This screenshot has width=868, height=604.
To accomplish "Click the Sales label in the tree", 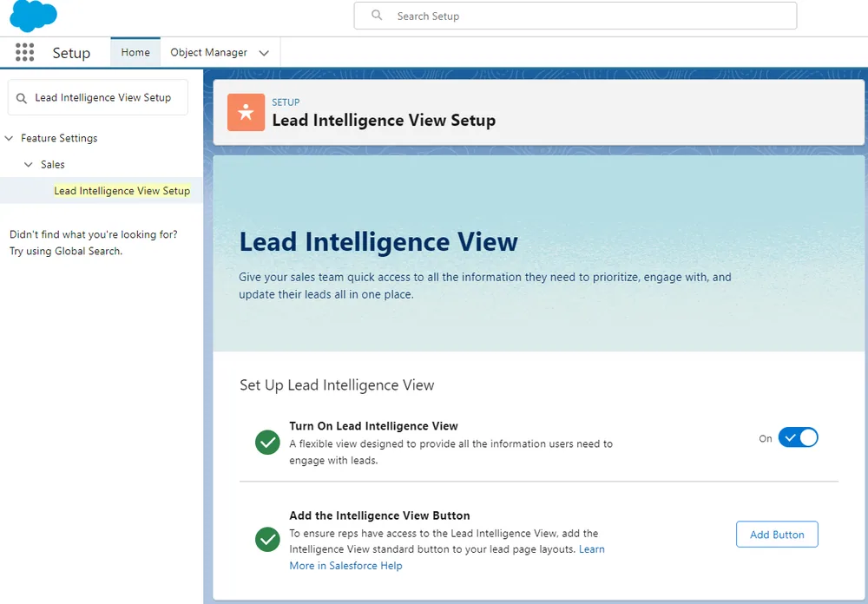I will 53,164.
